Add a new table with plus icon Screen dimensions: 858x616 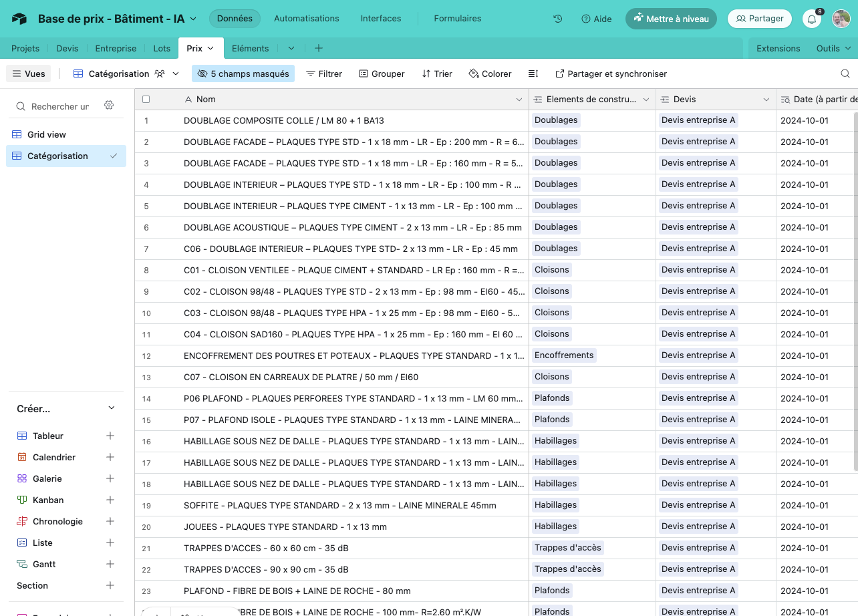pyautogui.click(x=319, y=48)
